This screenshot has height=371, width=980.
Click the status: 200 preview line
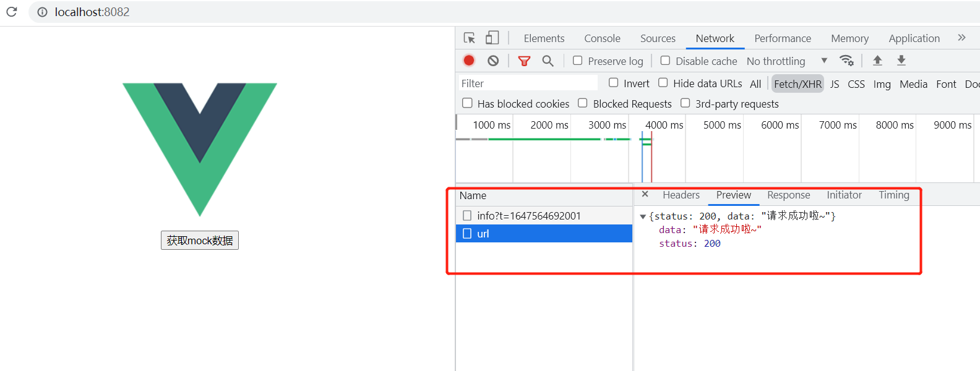[x=689, y=244]
